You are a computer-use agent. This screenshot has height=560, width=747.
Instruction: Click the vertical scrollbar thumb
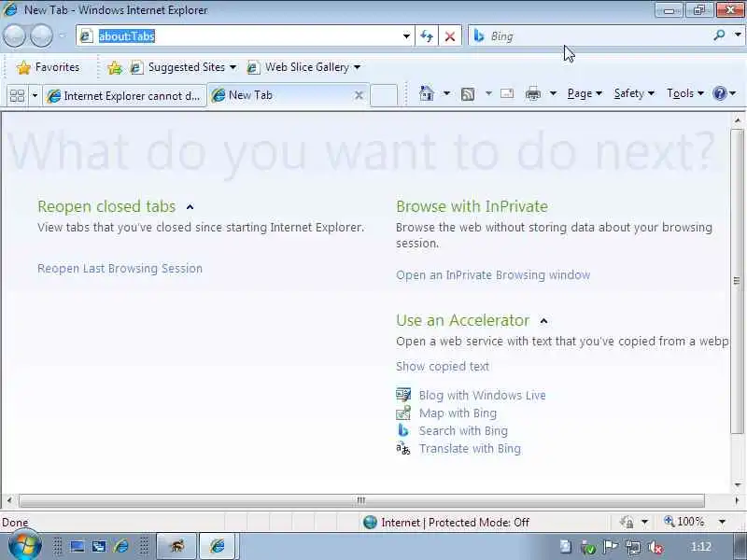click(737, 281)
